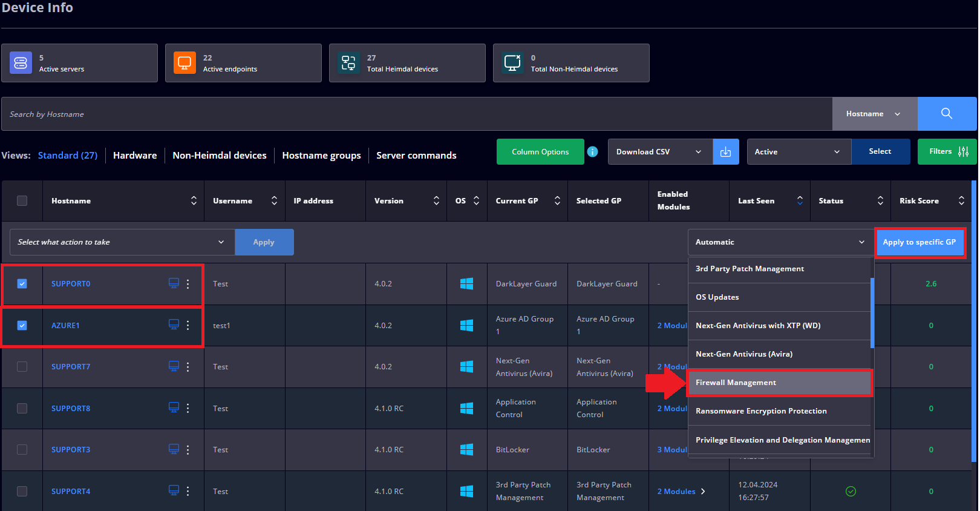Image resolution: width=980 pixels, height=511 pixels.
Task: Open the Hostname groups view
Action: tap(321, 156)
